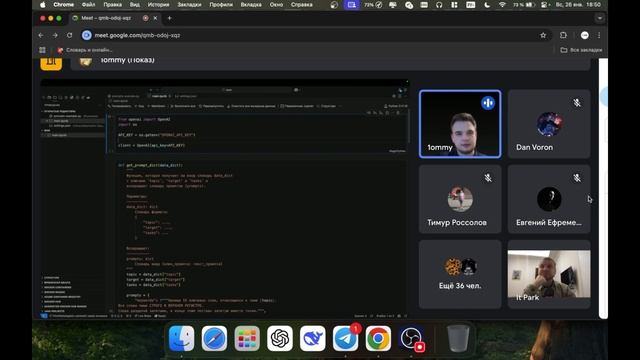Open the tab search dropdown arrow
This screenshot has height=360, width=640.
click(x=599, y=18)
